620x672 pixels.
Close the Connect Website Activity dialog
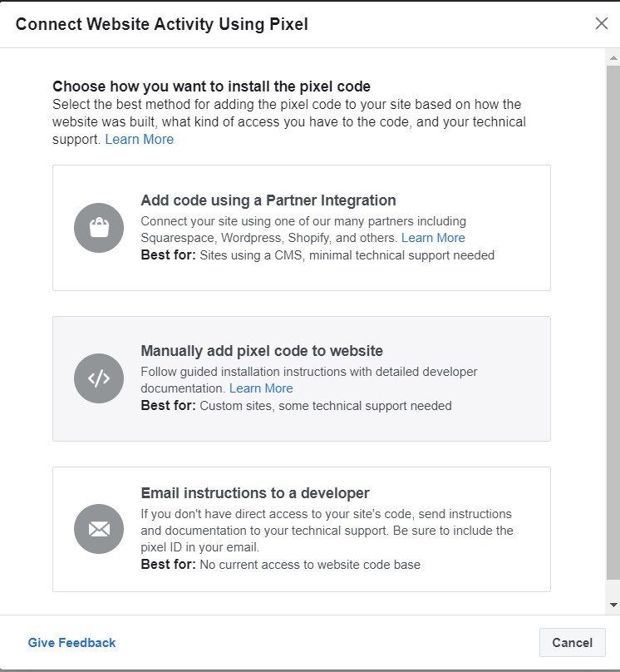[602, 23]
